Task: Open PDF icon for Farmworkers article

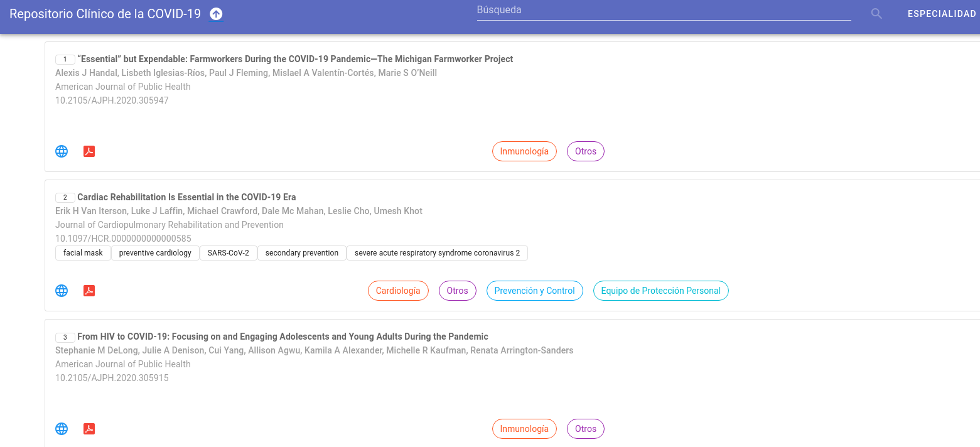Action: (89, 151)
